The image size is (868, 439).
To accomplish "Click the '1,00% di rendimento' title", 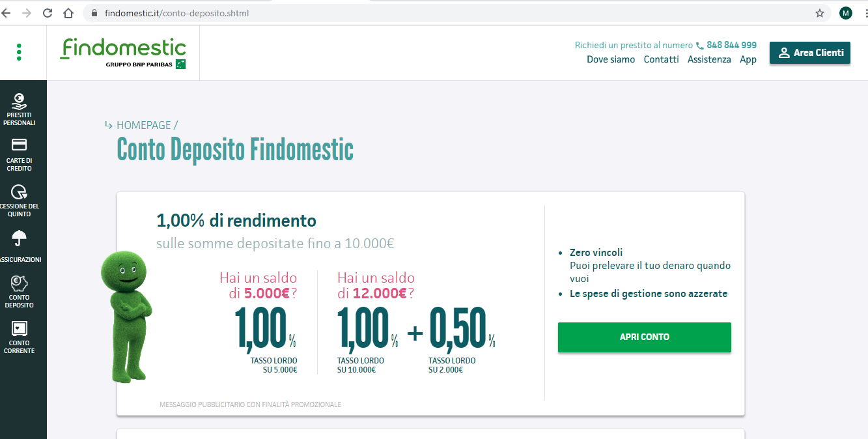I will coord(236,221).
